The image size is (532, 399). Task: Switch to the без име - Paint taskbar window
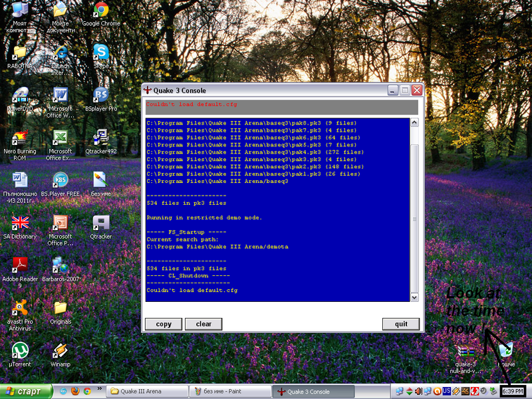click(230, 392)
